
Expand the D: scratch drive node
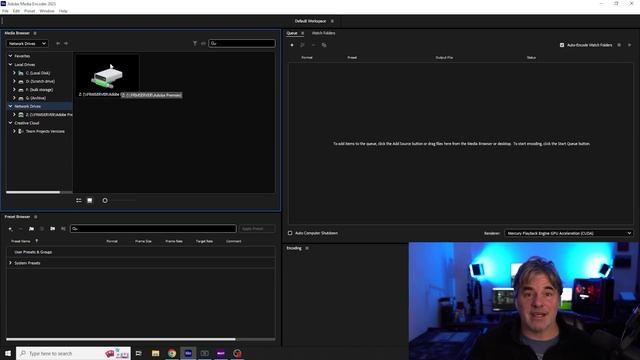tap(14, 81)
